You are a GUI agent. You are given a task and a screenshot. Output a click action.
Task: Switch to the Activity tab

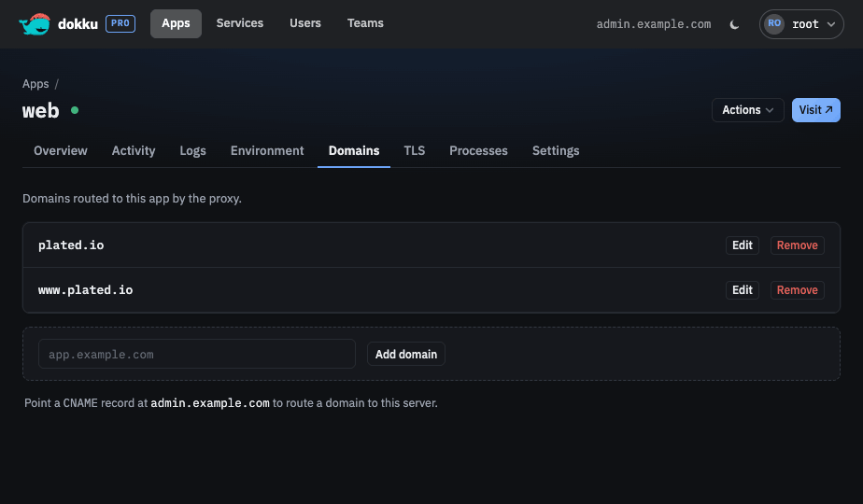tap(134, 151)
